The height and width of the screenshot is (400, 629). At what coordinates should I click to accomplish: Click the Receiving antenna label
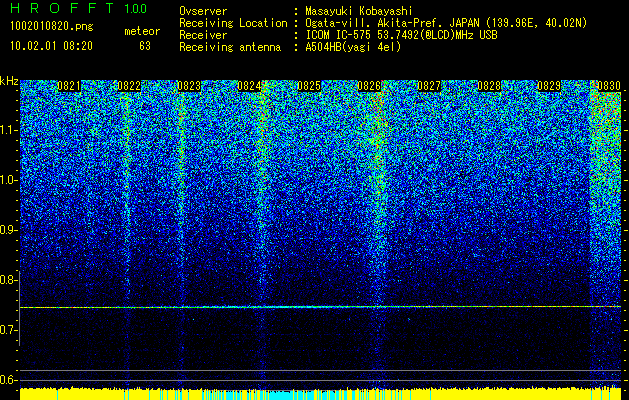[230, 47]
